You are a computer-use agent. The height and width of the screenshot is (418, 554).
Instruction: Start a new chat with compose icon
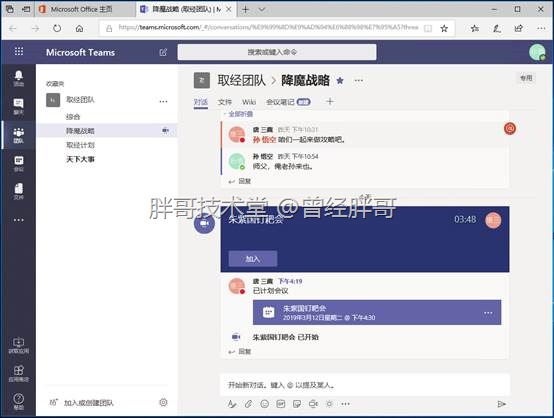click(x=163, y=52)
